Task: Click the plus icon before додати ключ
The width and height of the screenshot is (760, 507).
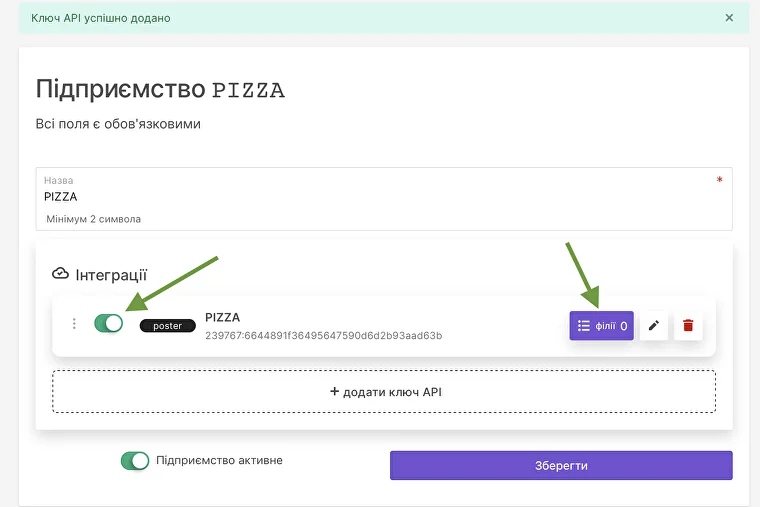Action: pyautogui.click(x=335, y=392)
